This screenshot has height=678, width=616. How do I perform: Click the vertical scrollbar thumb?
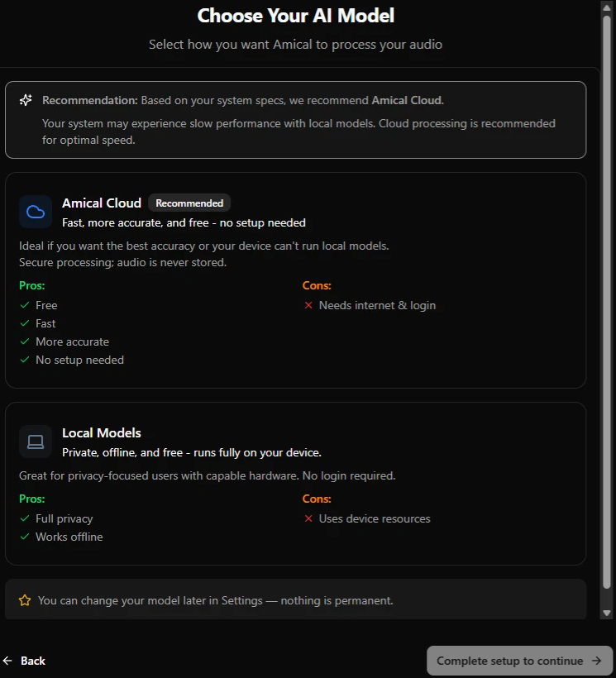[607, 303]
